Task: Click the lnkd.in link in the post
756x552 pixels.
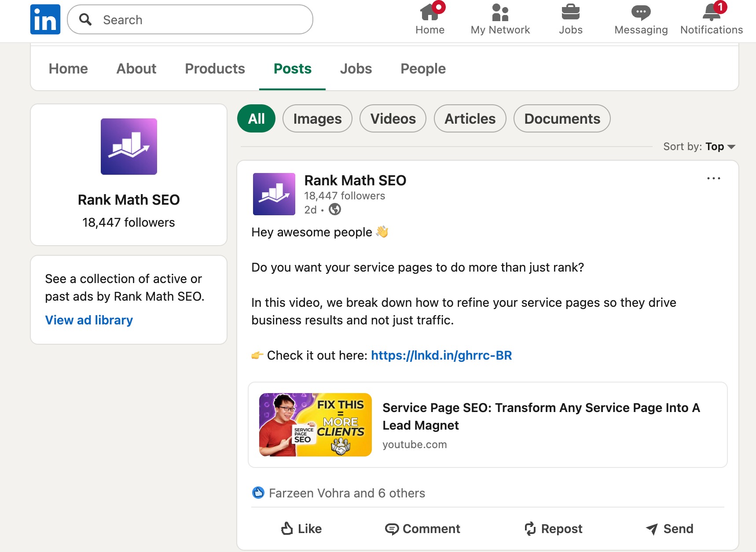Action: click(441, 355)
